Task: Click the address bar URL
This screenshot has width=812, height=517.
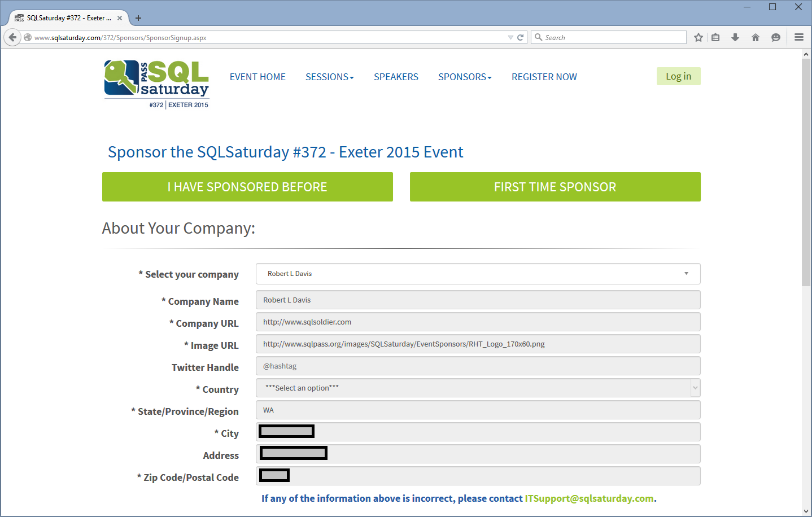Action: tap(120, 38)
